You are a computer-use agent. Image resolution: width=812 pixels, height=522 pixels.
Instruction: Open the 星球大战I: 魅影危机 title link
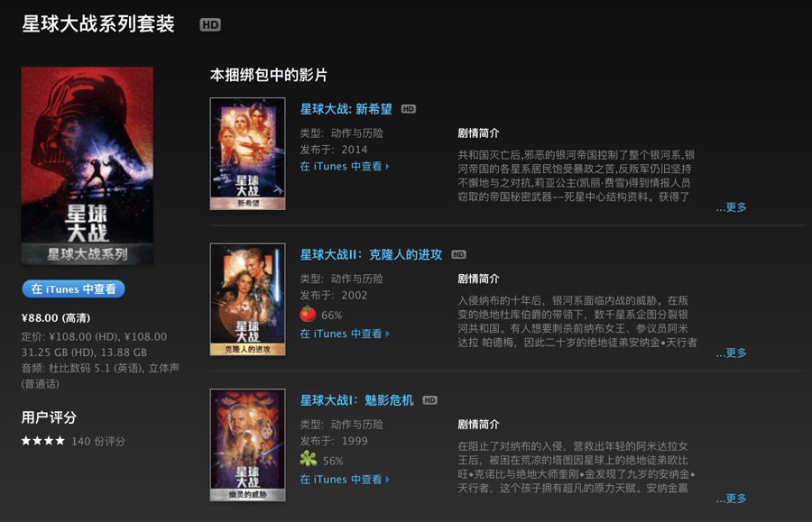click(x=356, y=400)
